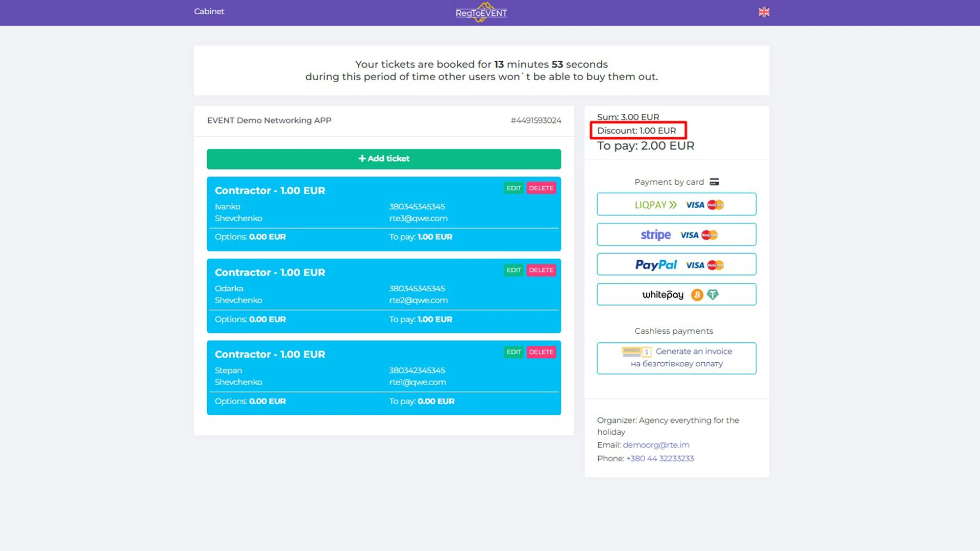This screenshot has height=551, width=980.
Task: Click the Tether icon in Whitepay button
Action: tap(713, 295)
